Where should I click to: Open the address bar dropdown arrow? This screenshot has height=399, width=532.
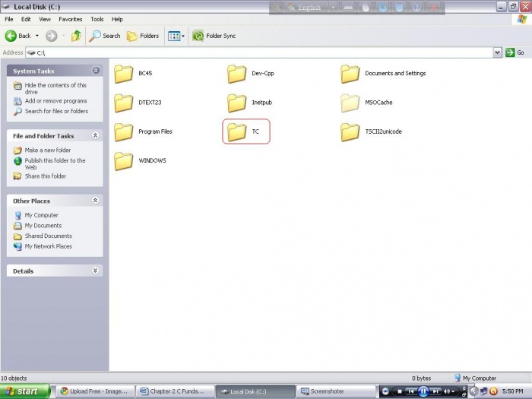click(x=498, y=52)
